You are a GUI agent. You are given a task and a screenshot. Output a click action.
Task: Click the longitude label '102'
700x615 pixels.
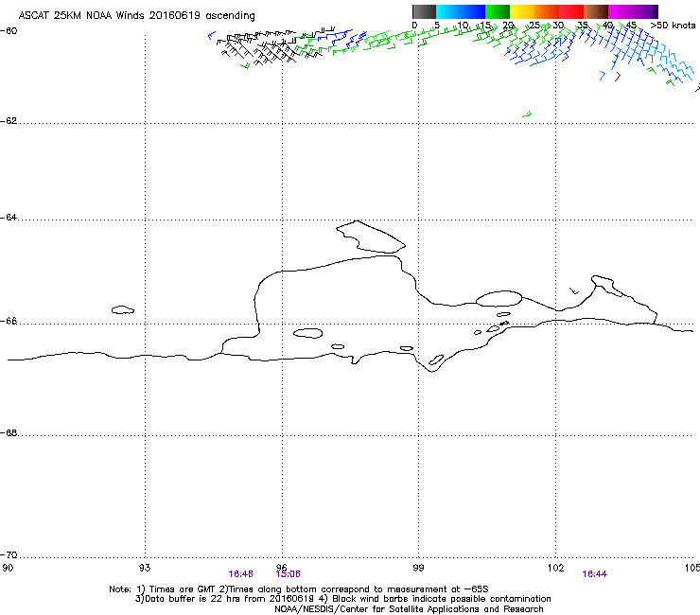tap(555, 568)
